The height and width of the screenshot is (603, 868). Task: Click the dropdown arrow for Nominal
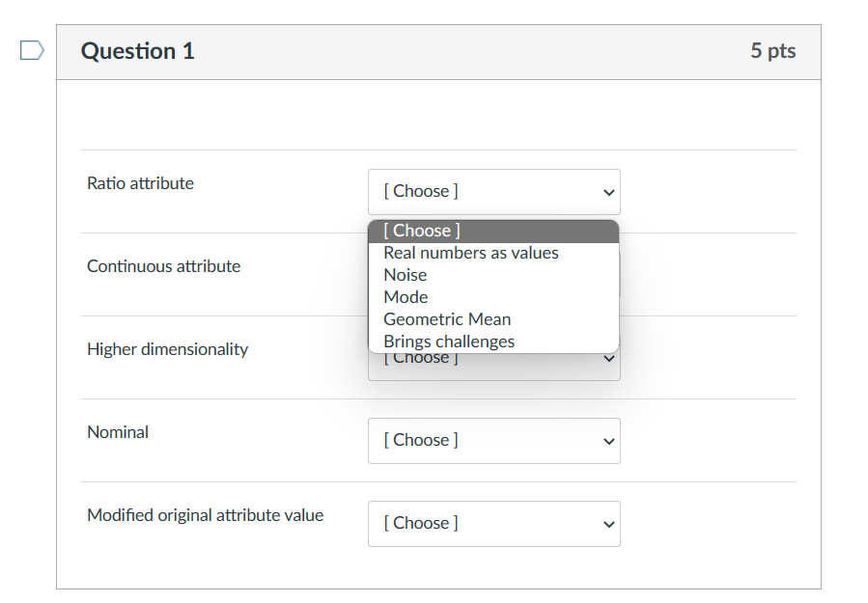609,441
